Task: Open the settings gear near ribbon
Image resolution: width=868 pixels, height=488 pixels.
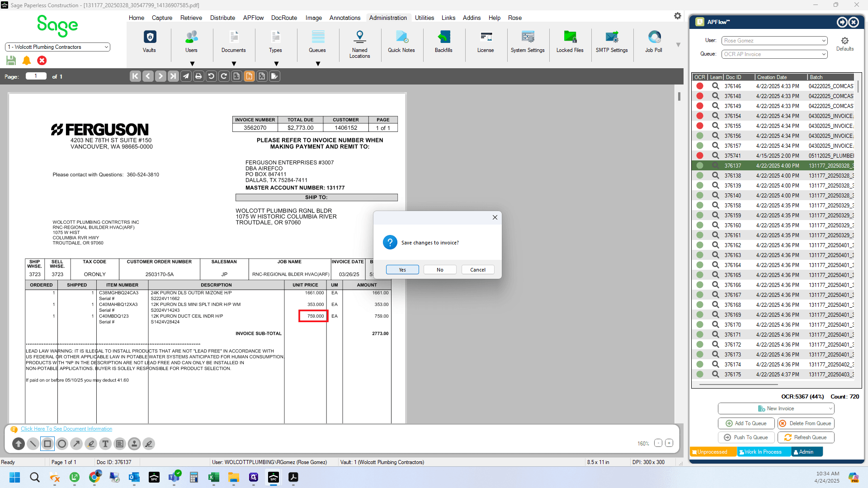Action: (x=677, y=16)
